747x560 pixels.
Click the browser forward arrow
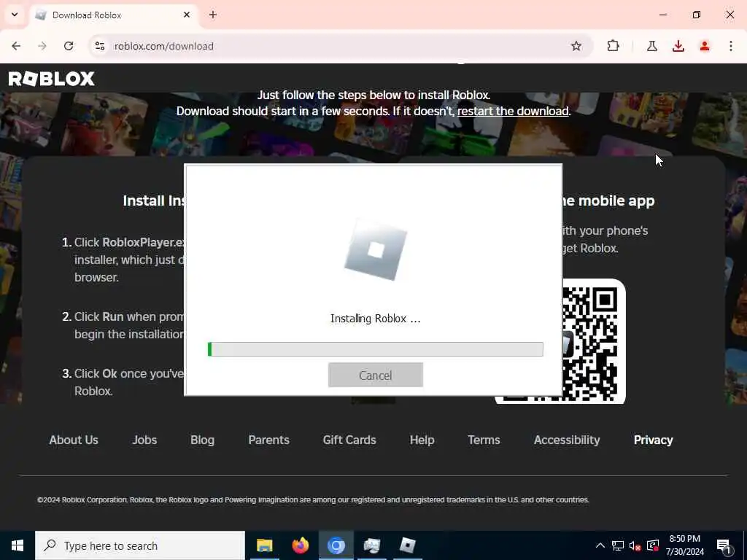tap(42, 46)
